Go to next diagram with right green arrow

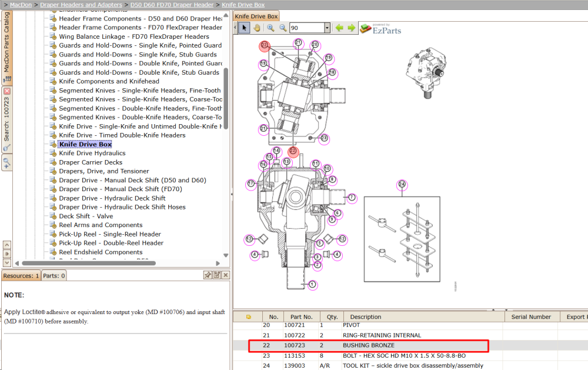point(352,28)
